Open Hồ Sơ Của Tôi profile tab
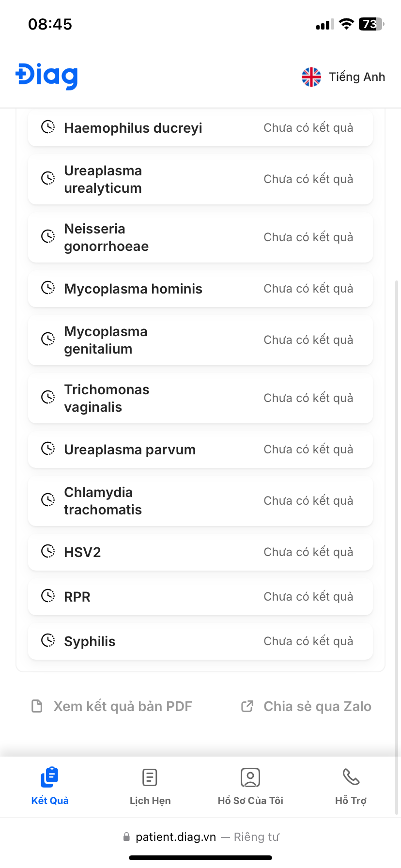The image size is (401, 868). 250,786
